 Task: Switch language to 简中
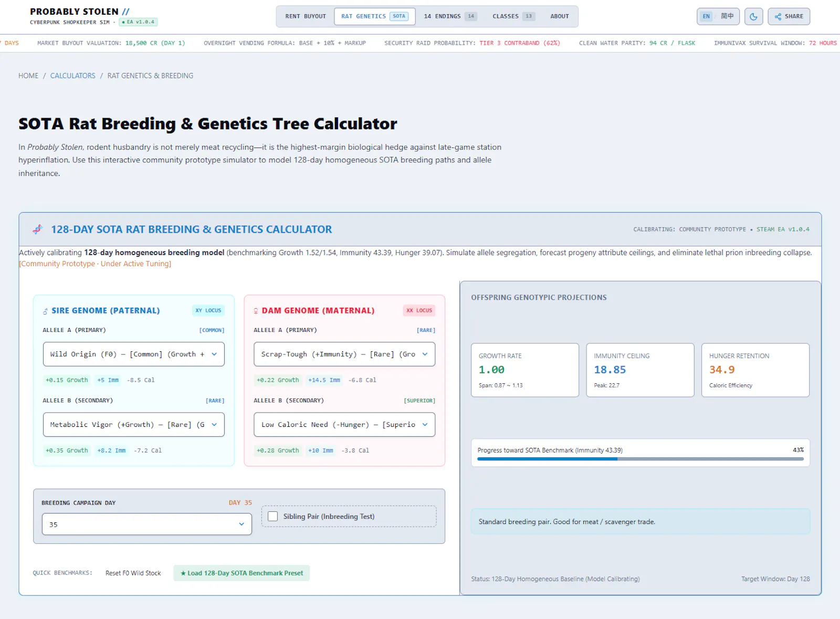[x=727, y=16]
